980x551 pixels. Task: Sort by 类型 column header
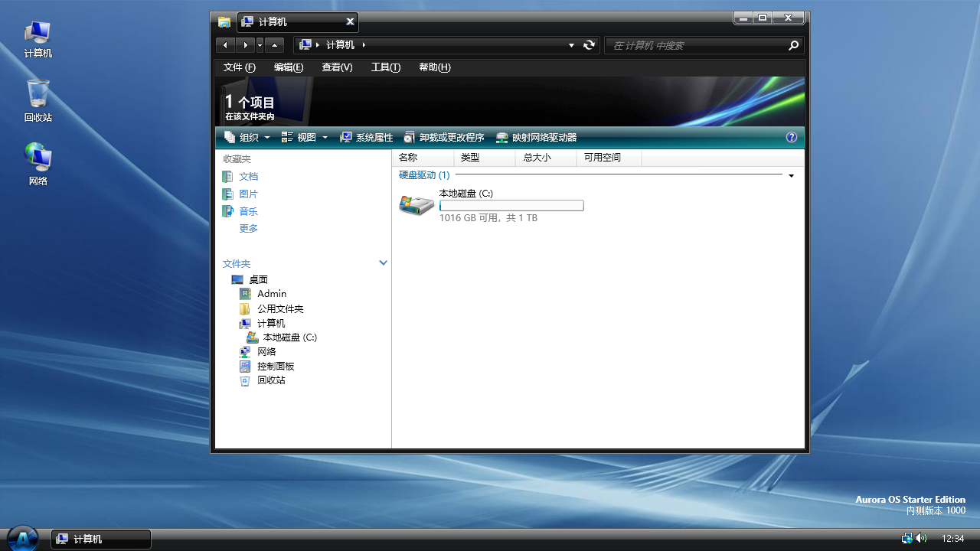pos(485,158)
